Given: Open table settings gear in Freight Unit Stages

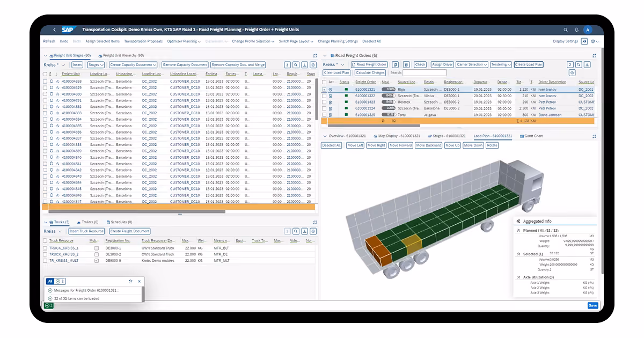Looking at the screenshot, I should click(x=313, y=65).
